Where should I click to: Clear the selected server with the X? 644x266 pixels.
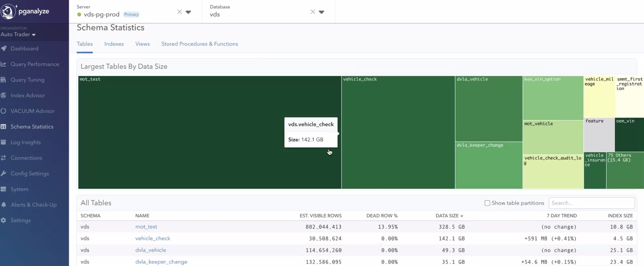(180, 12)
